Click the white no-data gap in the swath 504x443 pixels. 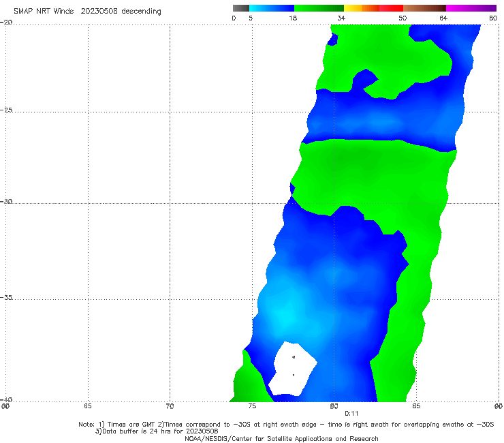(x=292, y=369)
